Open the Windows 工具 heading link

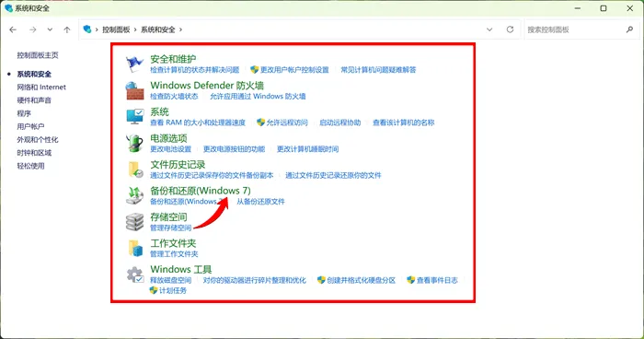coord(181,270)
